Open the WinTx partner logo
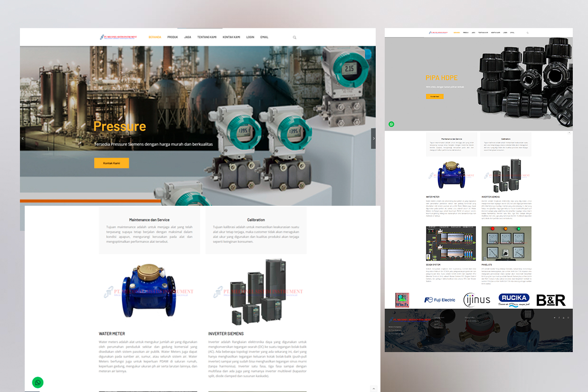 (x=402, y=300)
